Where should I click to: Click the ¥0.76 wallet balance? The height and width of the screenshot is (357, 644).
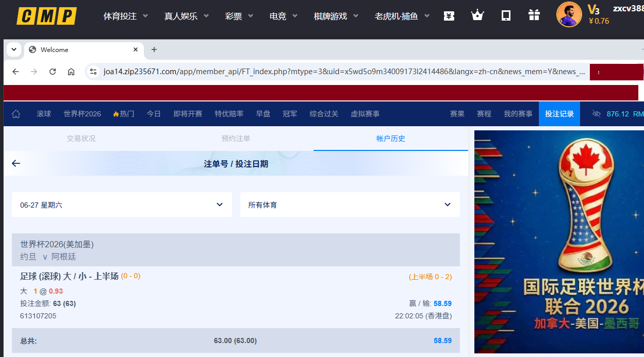click(x=598, y=21)
